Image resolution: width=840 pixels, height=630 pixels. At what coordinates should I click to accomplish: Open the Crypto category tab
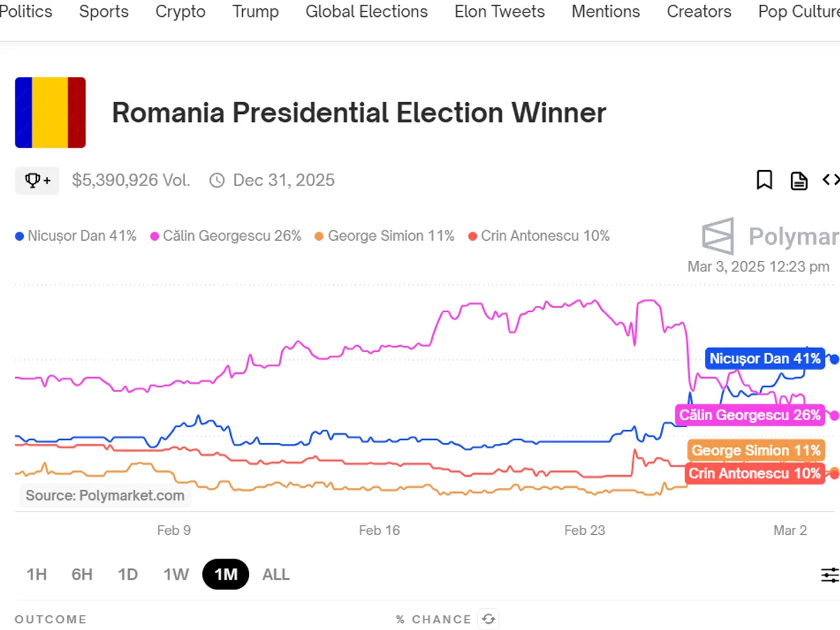(x=181, y=12)
